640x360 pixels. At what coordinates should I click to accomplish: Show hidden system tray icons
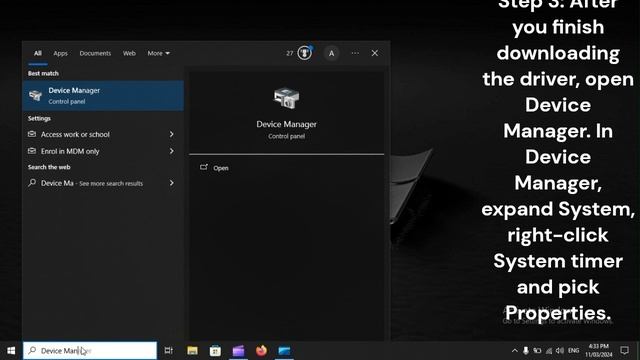(x=515, y=351)
